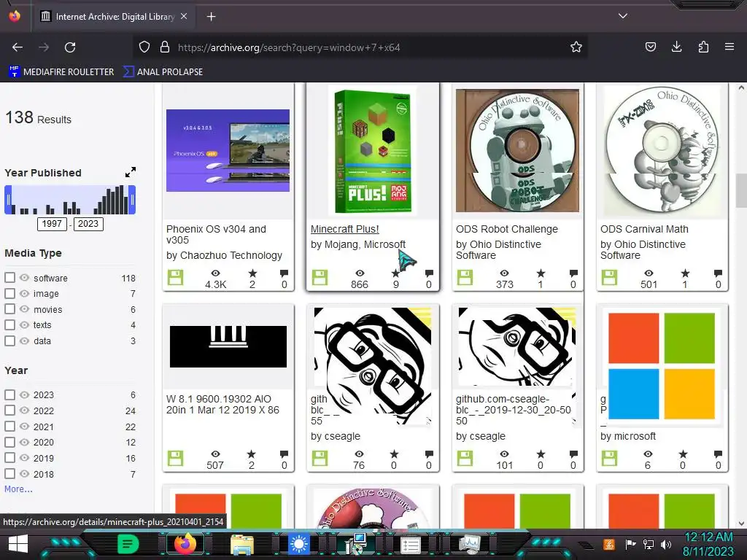This screenshot has height=560, width=747.
Task: Open File Explorer from the taskbar
Action: pyautogui.click(x=242, y=544)
